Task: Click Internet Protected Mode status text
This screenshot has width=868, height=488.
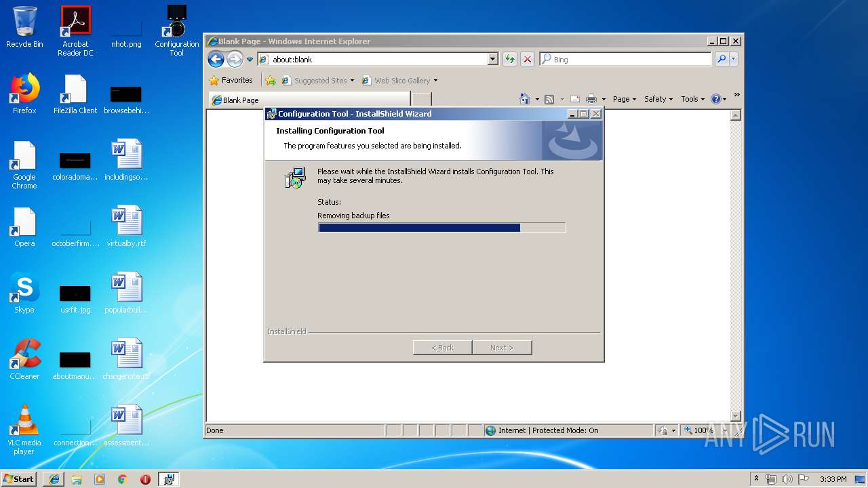Action: pos(548,430)
